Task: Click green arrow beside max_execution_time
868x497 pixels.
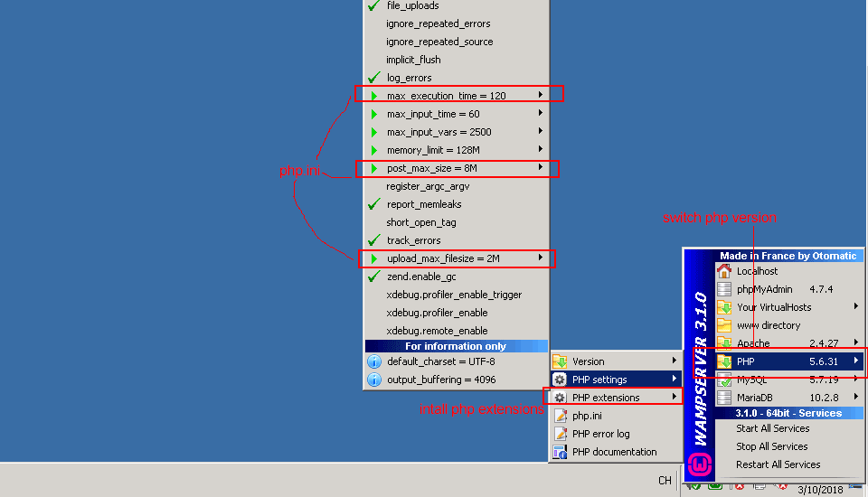Action: pos(374,96)
